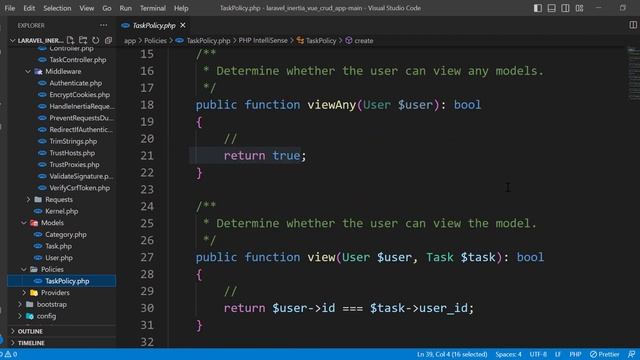Change 'Spaces: 4' indentation setting

508,354
